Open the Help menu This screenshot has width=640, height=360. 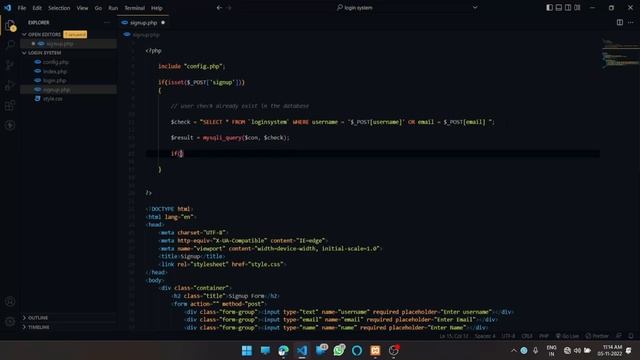click(x=157, y=8)
